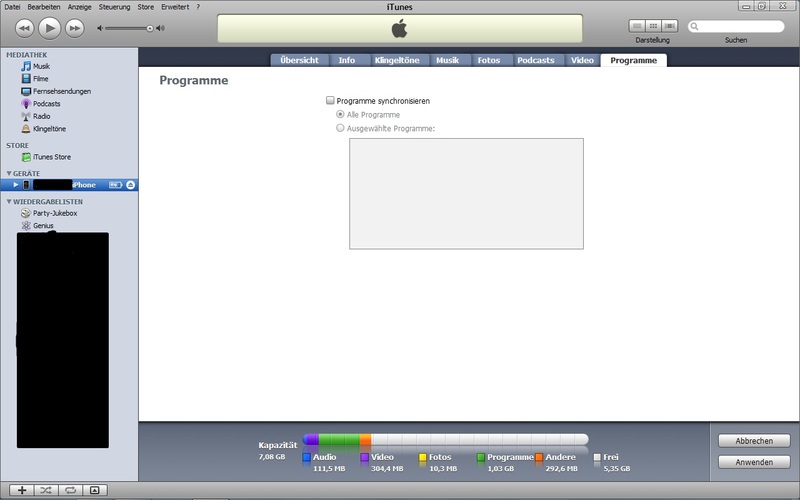Viewport: 800px width, 500px height.
Task: Open the iTunes Store bag icon
Action: coord(26,157)
